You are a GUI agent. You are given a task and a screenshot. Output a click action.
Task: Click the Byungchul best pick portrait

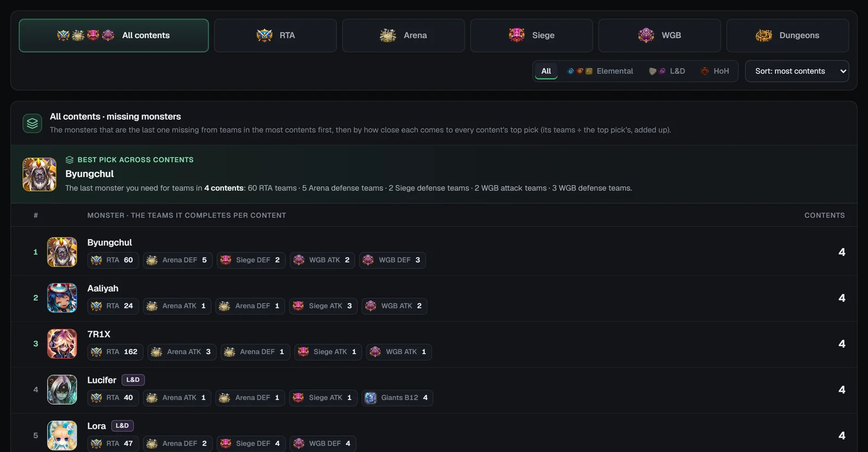pyautogui.click(x=39, y=175)
